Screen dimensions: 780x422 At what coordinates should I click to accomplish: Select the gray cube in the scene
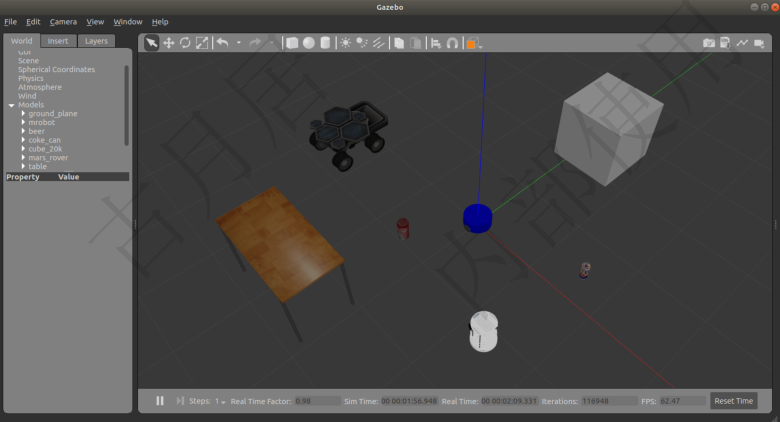[x=609, y=129]
